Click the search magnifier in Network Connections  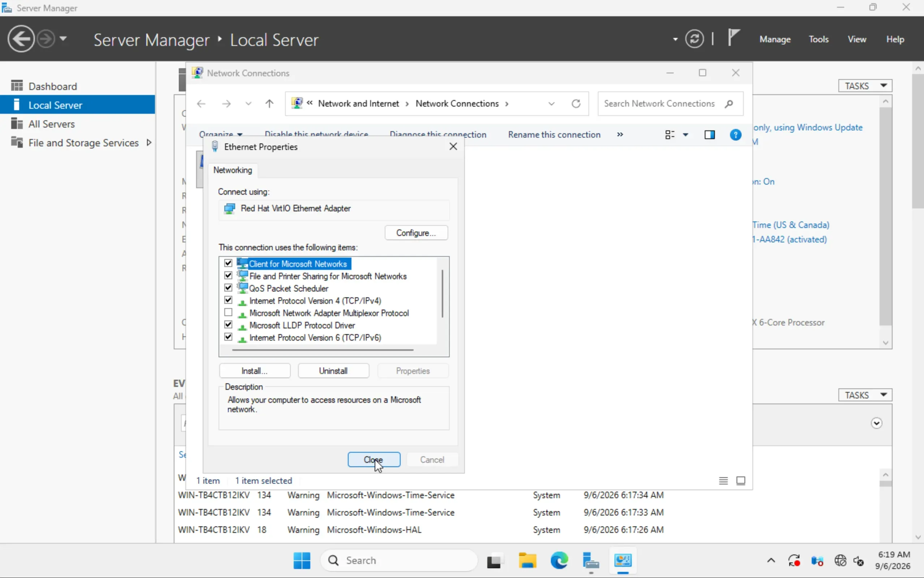coord(729,104)
